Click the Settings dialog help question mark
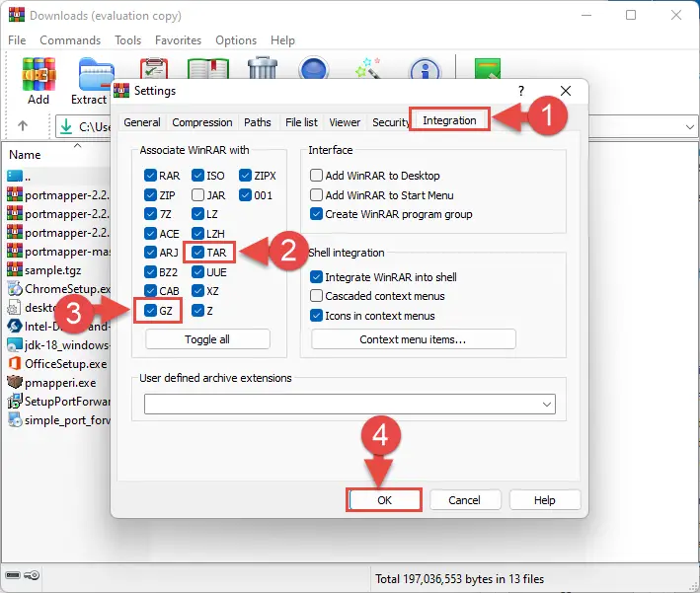This screenshot has width=700, height=593. click(x=521, y=91)
